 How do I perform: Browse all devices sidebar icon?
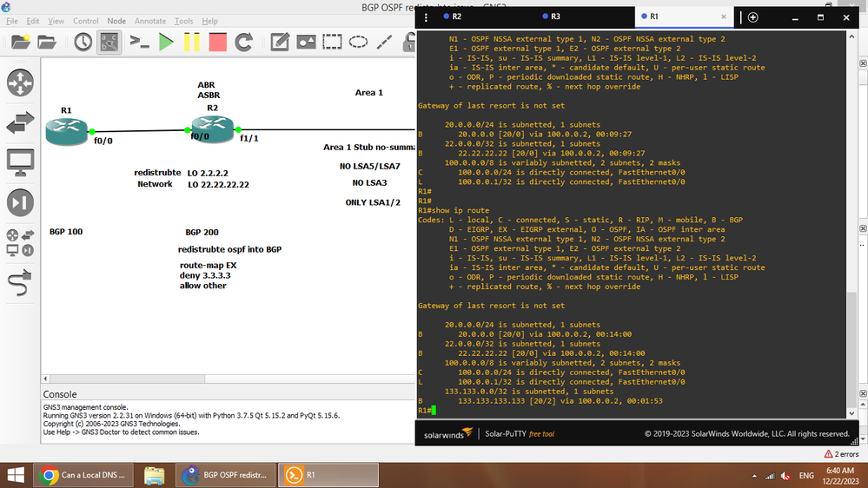coord(21,243)
